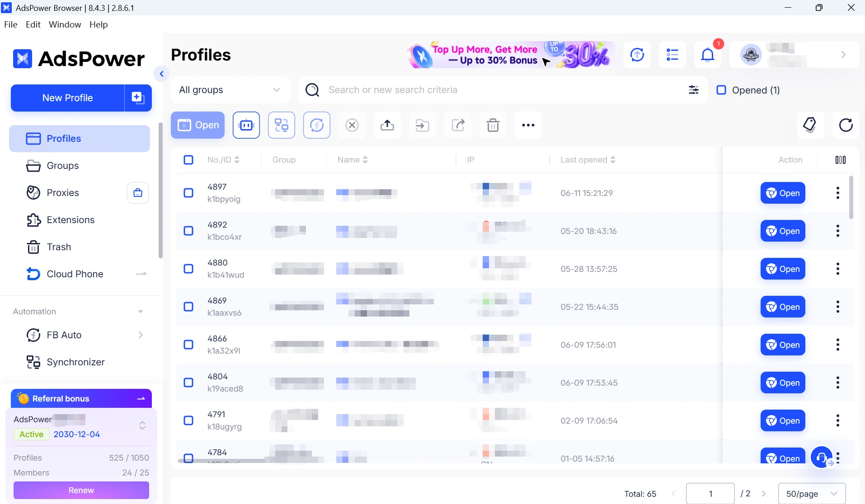This screenshot has width=865, height=504.
Task: Collapse the sidebar with the arrow
Action: tap(161, 74)
